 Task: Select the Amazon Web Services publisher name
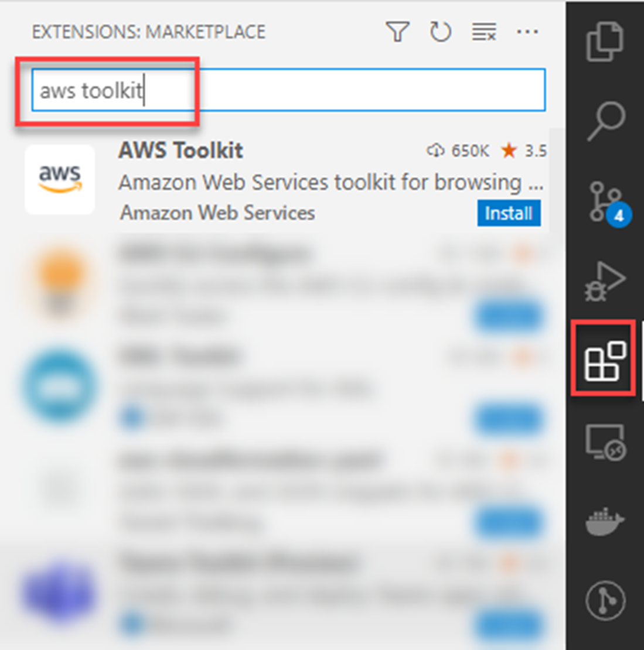coord(217,213)
